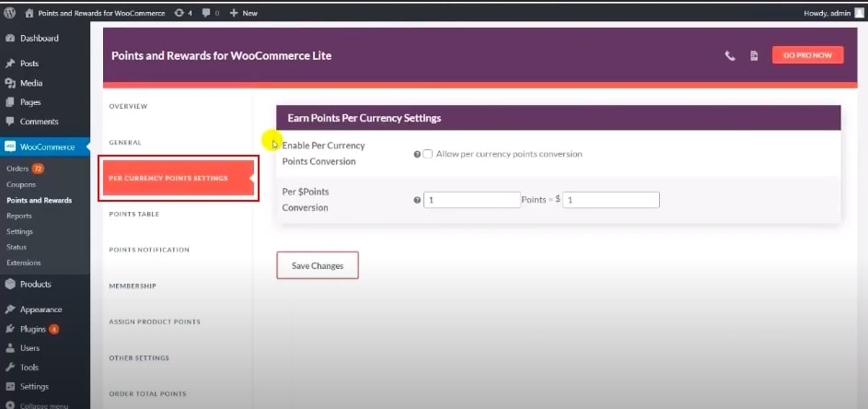Click the admin avatar icon
The height and width of the screenshot is (409, 868).
tap(859, 13)
